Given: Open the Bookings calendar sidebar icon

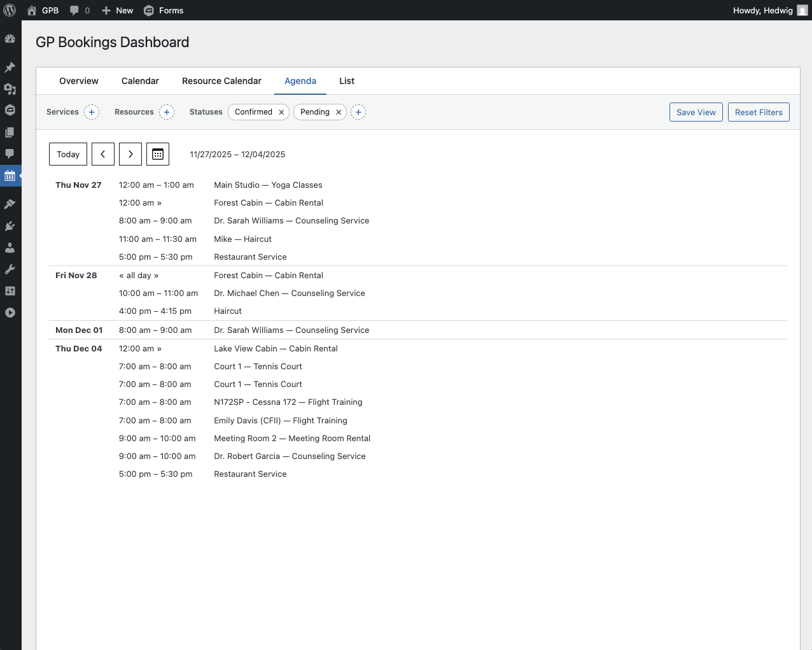Looking at the screenshot, I should 10,176.
